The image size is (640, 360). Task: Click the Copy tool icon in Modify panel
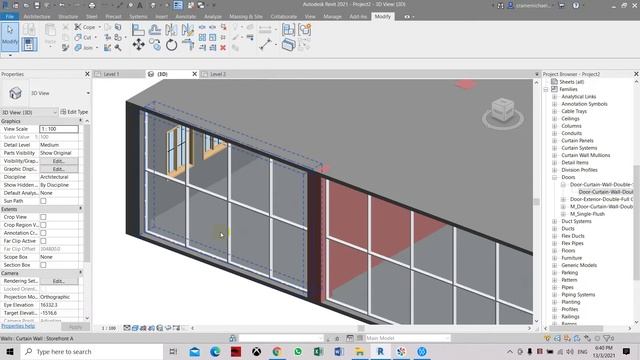point(155,44)
